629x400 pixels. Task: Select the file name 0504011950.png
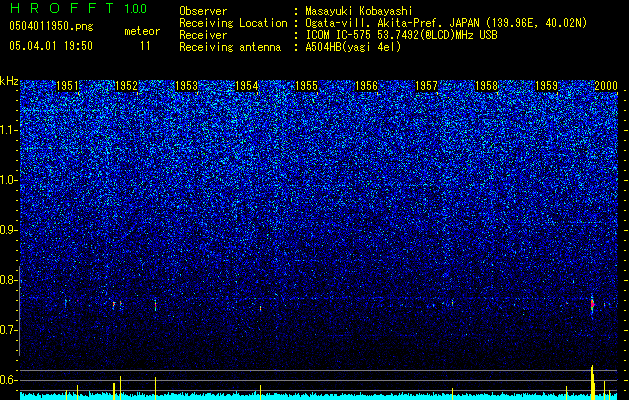51,26
